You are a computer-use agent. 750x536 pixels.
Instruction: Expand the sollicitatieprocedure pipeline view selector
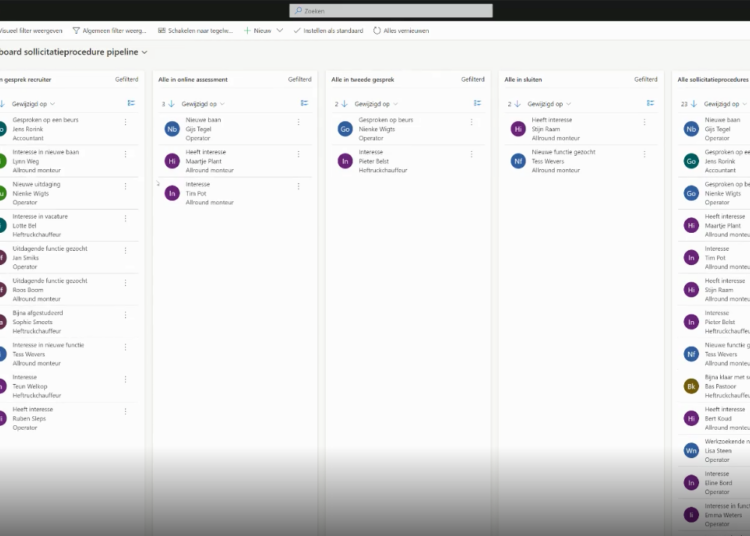point(145,52)
